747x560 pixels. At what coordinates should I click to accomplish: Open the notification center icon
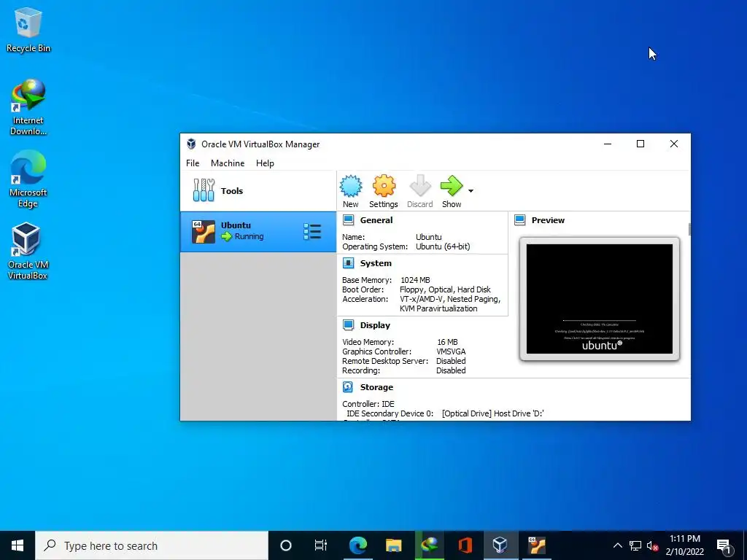point(724,545)
